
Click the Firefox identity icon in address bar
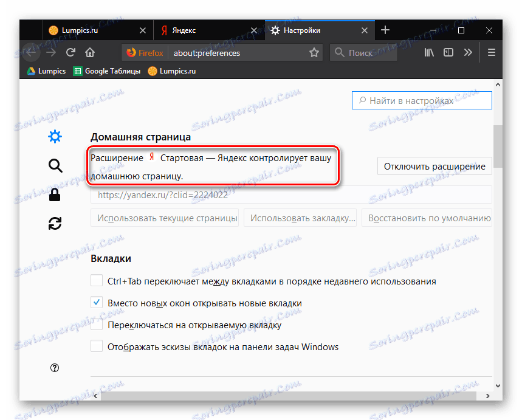tap(145, 53)
